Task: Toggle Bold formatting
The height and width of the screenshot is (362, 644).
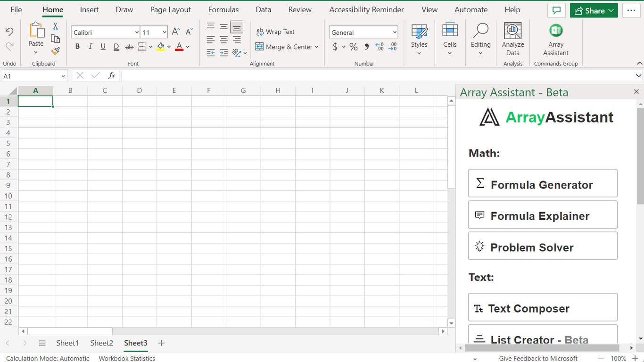Action: [x=77, y=47]
